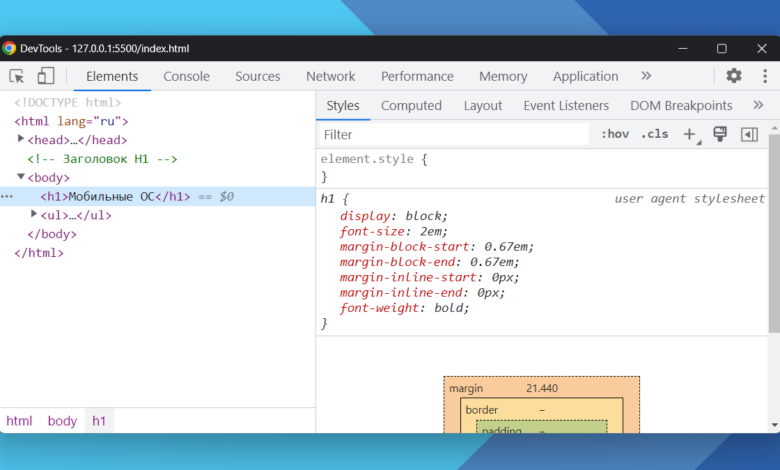Show more main panel tabs
The height and width of the screenshot is (470, 780).
pyautogui.click(x=646, y=76)
